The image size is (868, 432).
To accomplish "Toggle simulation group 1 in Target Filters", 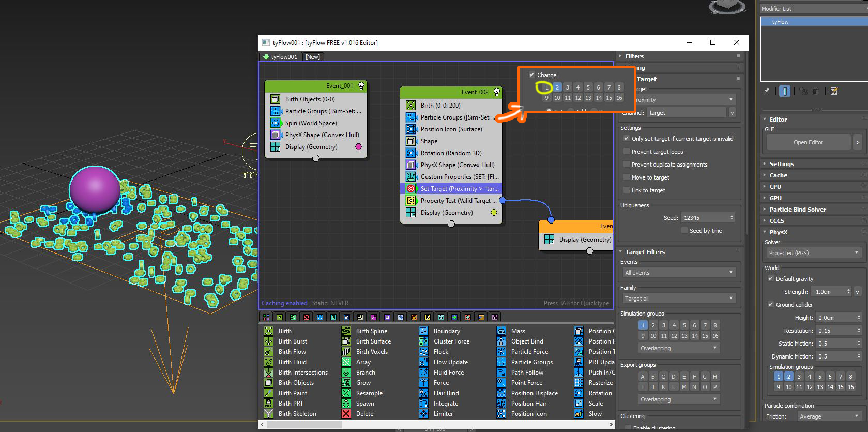I will pyautogui.click(x=643, y=325).
